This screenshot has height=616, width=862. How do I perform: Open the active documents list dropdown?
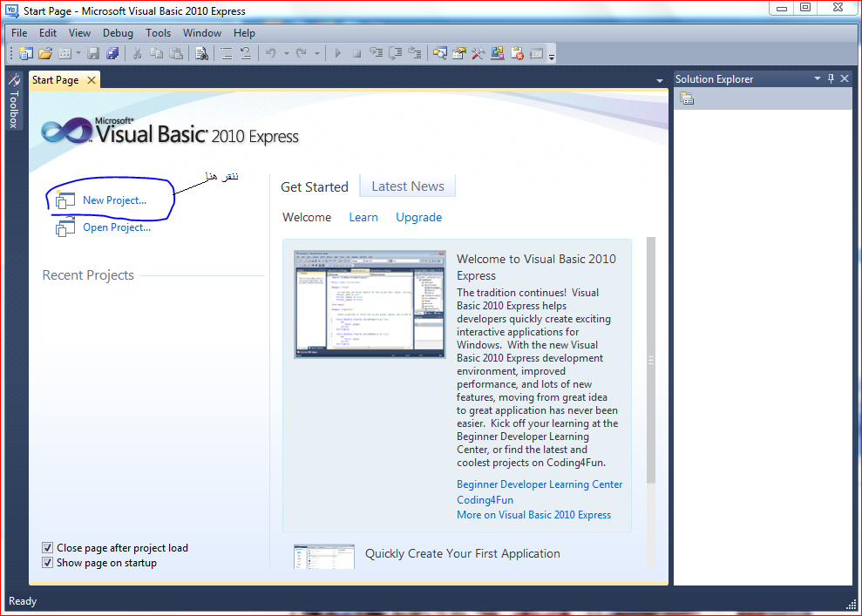coord(659,81)
